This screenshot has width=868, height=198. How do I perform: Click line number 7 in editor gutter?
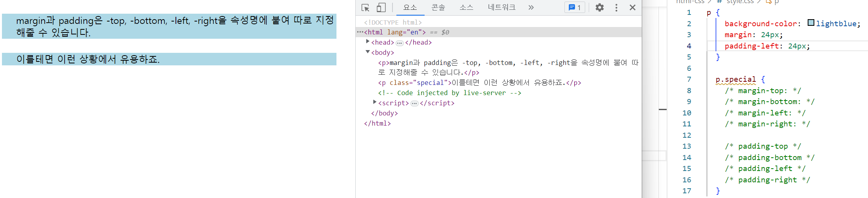pyautogui.click(x=689, y=79)
